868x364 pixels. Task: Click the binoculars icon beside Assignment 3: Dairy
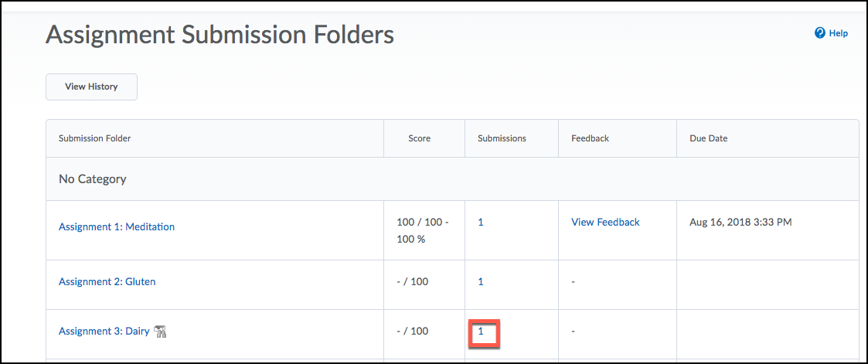pyautogui.click(x=161, y=332)
